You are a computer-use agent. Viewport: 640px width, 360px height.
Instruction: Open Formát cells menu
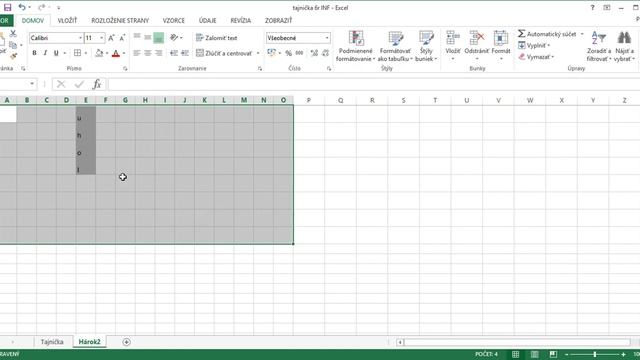pyautogui.click(x=501, y=46)
